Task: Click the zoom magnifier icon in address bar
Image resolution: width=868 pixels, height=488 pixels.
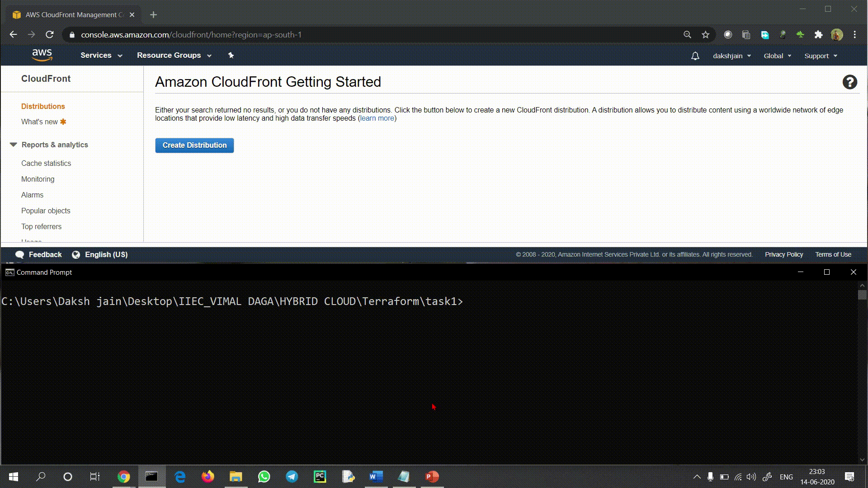Action: coord(687,35)
